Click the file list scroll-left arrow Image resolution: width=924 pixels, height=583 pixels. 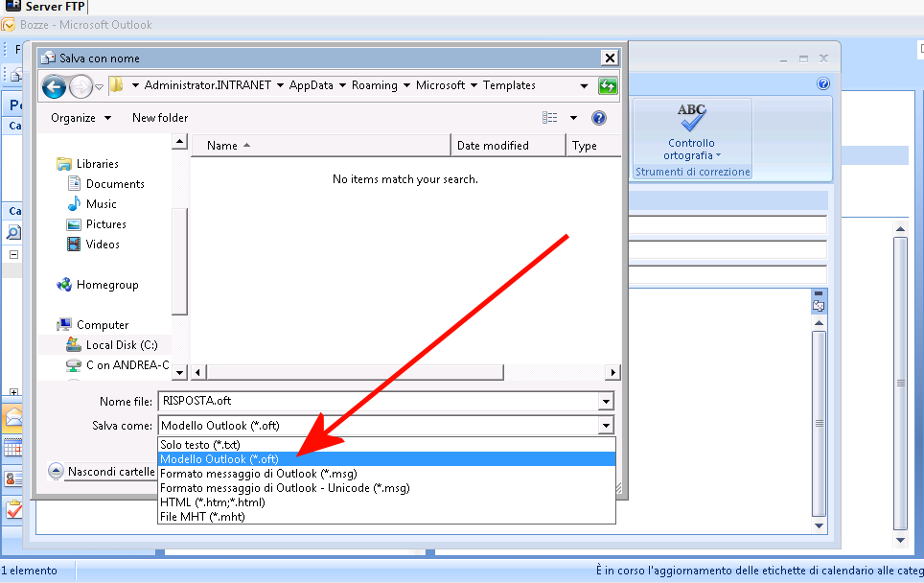(198, 373)
